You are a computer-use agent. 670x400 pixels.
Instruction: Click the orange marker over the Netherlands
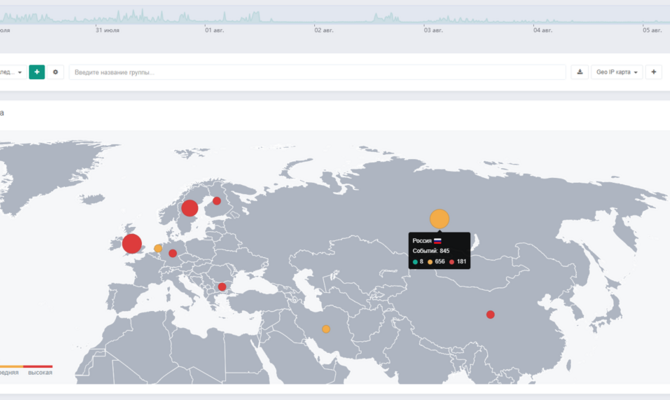[x=158, y=248]
